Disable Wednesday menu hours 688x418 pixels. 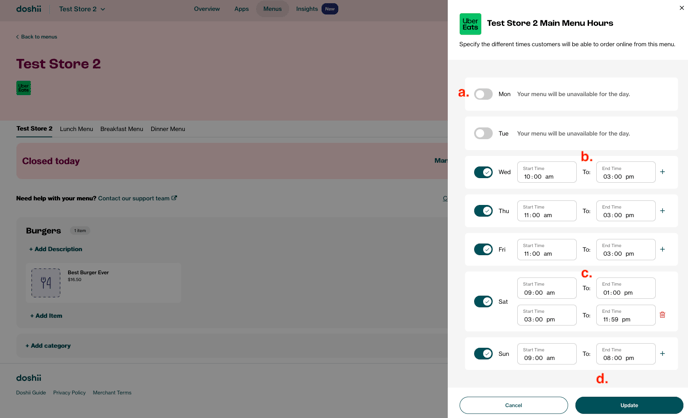pyautogui.click(x=483, y=172)
